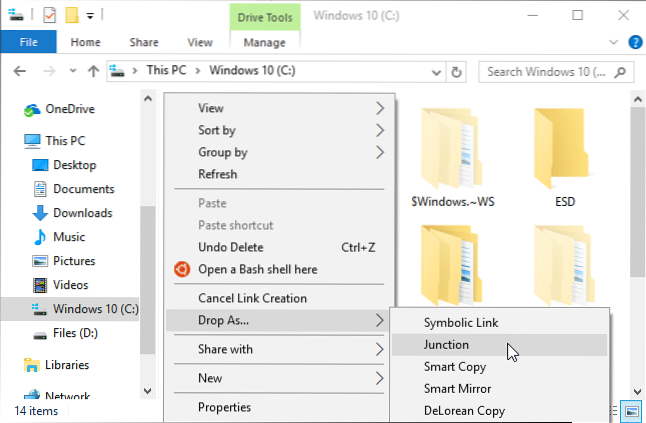Click the navigation pane scroll up arrow
The image size is (646, 423).
coord(148,98)
